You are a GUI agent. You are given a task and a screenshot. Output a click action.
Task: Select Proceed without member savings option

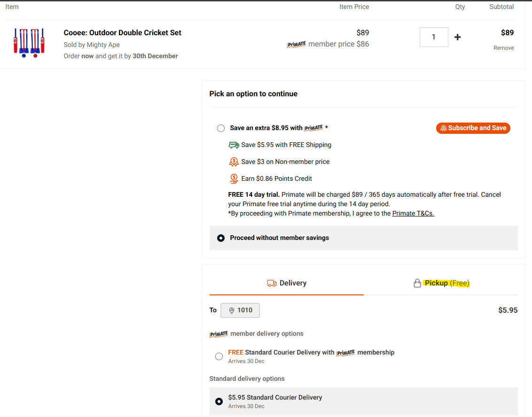tap(221, 238)
